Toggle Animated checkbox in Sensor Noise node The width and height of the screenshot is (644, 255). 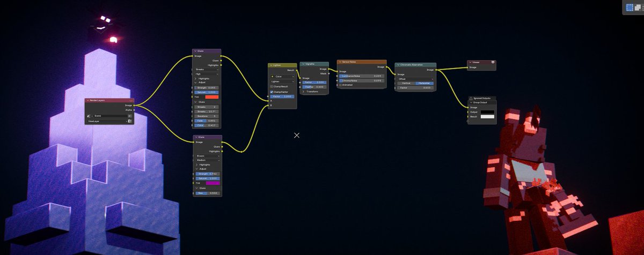(x=340, y=85)
